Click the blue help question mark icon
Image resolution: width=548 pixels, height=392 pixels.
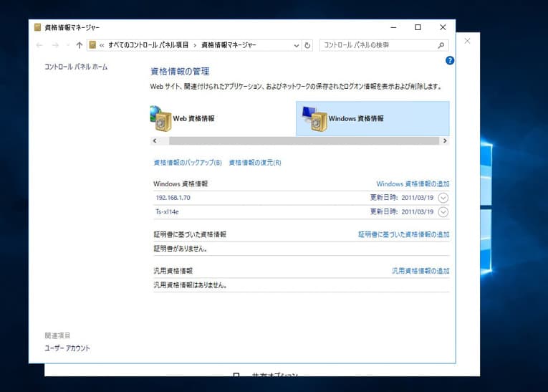(x=450, y=61)
